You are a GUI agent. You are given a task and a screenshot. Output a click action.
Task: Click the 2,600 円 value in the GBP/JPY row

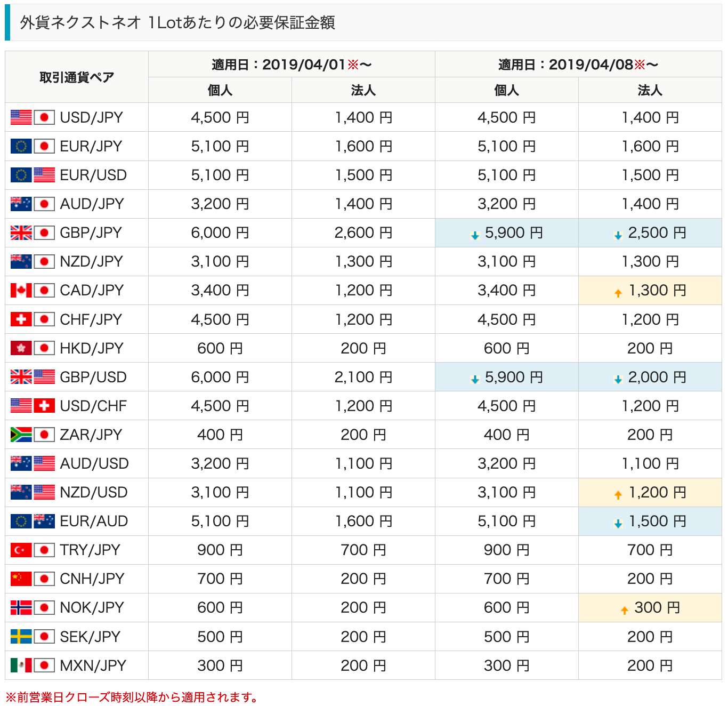363,232
